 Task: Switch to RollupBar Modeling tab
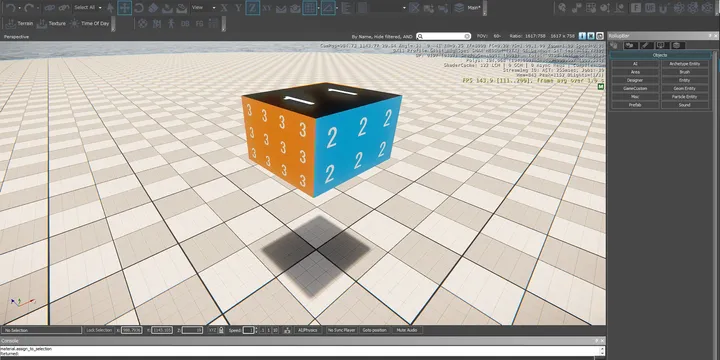(646, 45)
